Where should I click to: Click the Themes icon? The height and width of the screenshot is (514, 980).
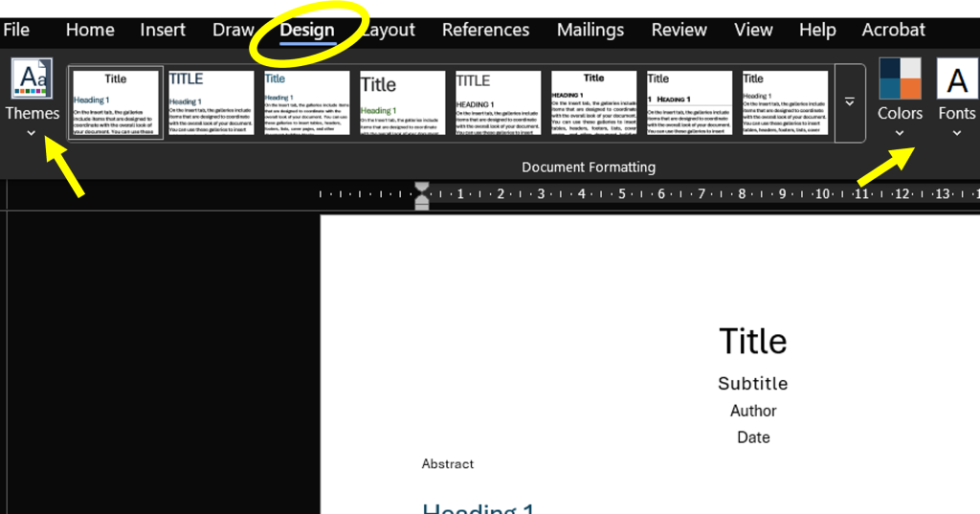point(33,79)
